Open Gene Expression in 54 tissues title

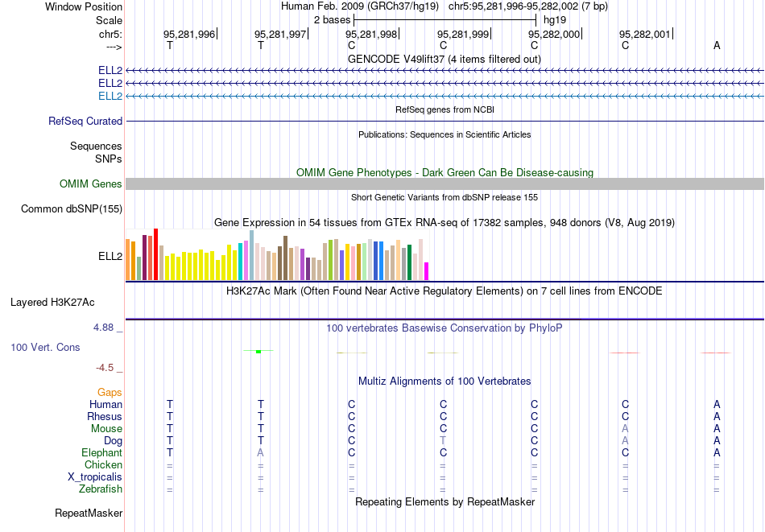(445, 223)
